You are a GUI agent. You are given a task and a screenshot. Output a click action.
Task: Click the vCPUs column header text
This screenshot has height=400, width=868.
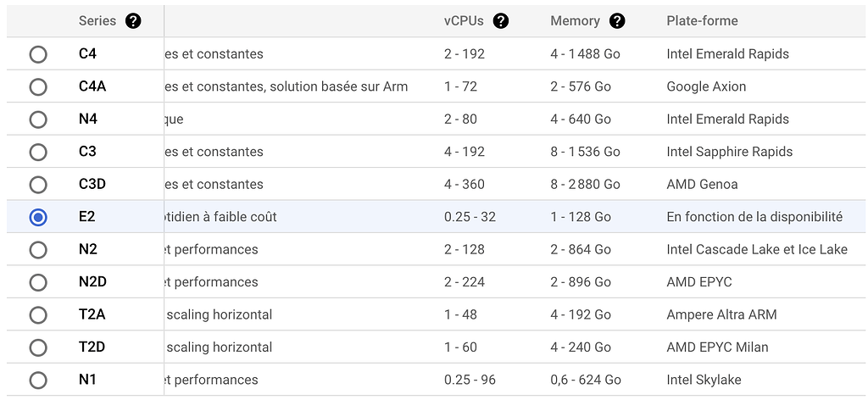465,21
